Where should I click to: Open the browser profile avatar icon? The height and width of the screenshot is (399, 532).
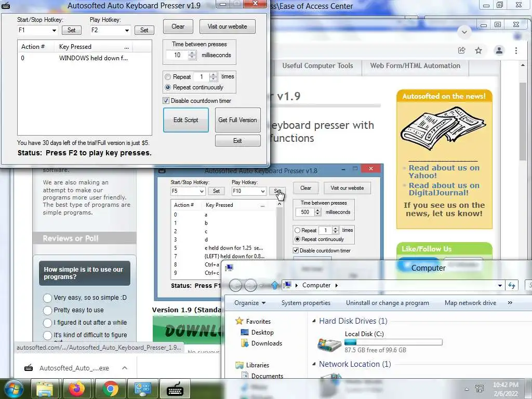tap(499, 50)
